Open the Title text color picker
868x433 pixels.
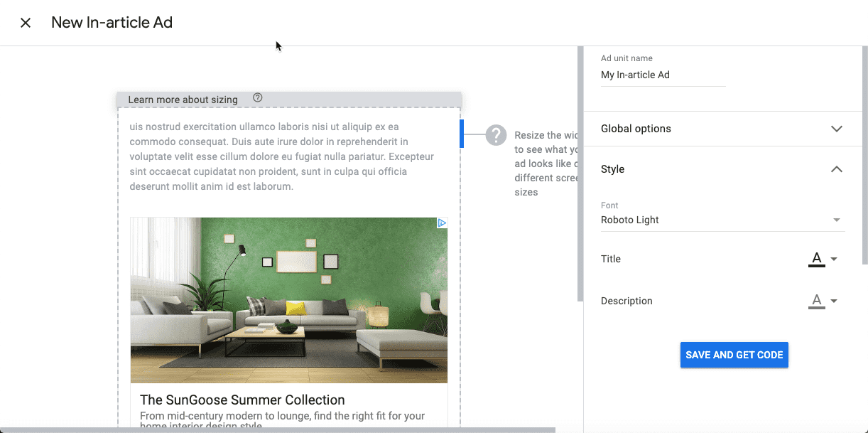(x=816, y=258)
